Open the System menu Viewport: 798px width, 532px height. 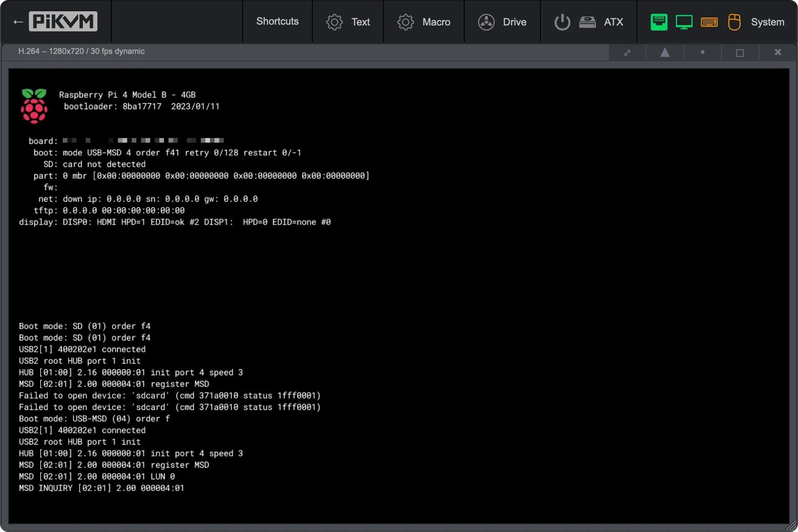click(768, 22)
